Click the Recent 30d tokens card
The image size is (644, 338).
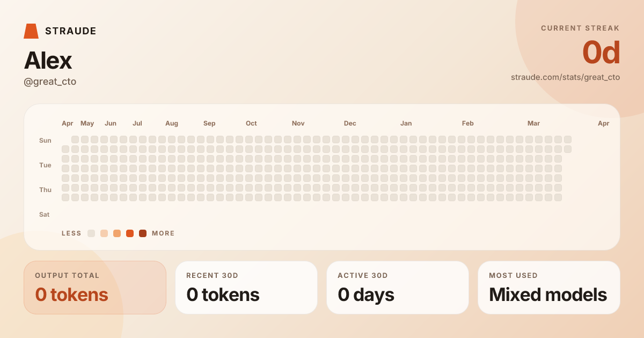(x=246, y=287)
